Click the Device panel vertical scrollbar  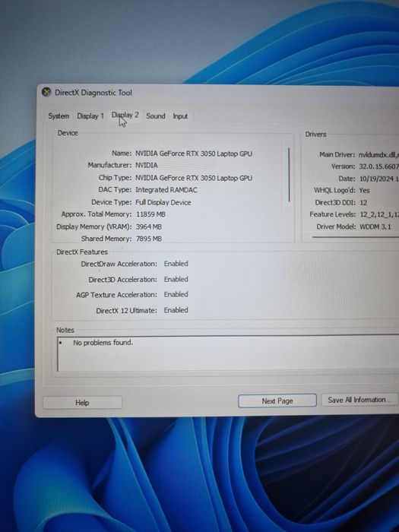[289, 175]
